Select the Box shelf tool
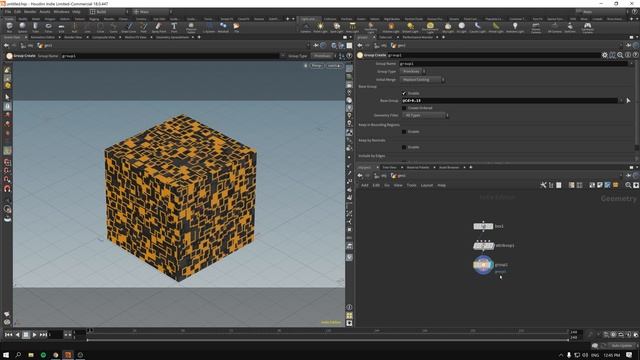This screenshot has height=360, width=640. tap(9, 27)
